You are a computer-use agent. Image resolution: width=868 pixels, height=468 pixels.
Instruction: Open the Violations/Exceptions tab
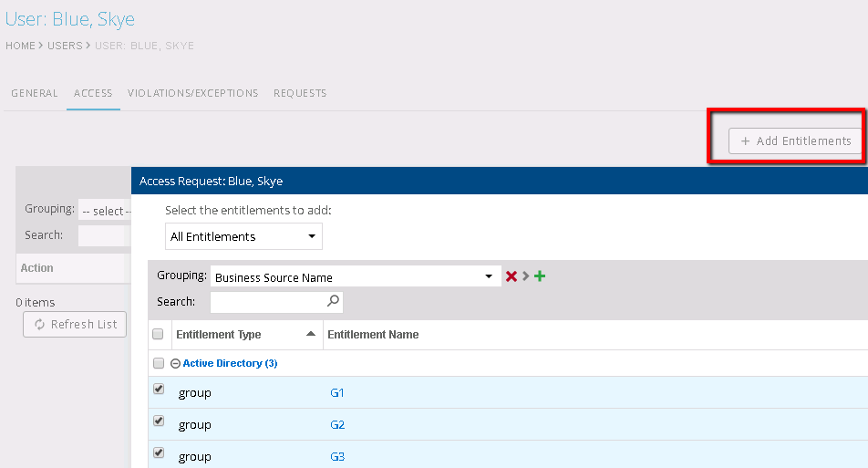tap(192, 93)
